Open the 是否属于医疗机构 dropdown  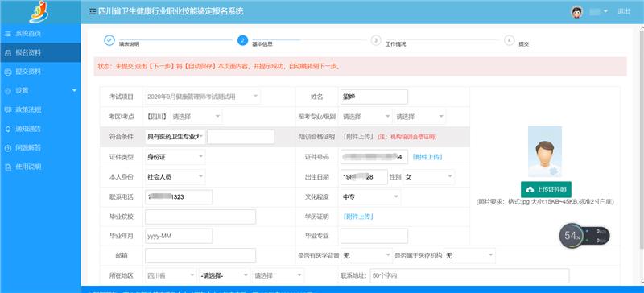(469, 256)
